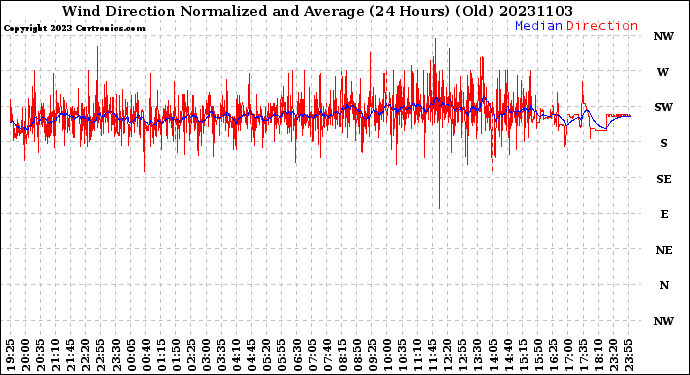Click the 03:00 time axis label
Image resolution: width=690 pixels, height=375 pixels.
point(206,355)
